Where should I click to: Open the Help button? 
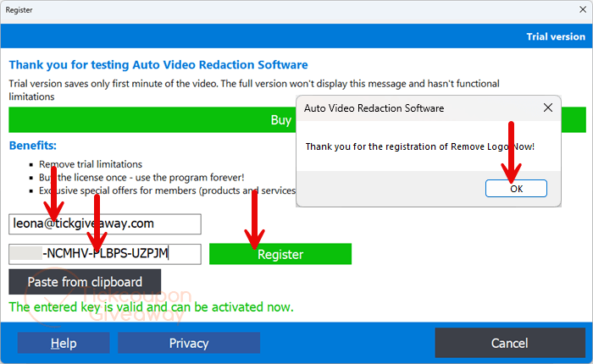[64, 343]
